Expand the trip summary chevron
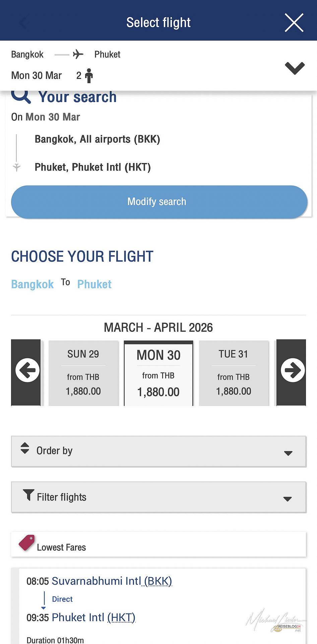 pos(295,68)
